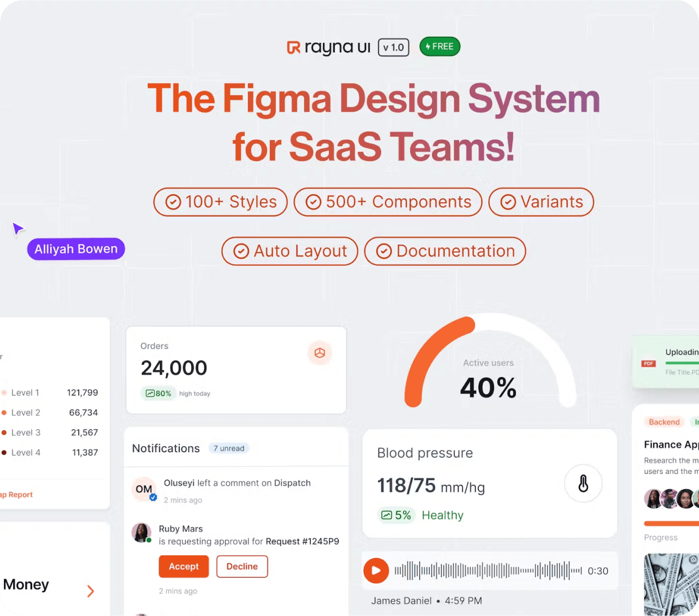Viewport: 699px width, 616px height.
Task: Click the Rayna UI logo icon
Action: [x=293, y=48]
